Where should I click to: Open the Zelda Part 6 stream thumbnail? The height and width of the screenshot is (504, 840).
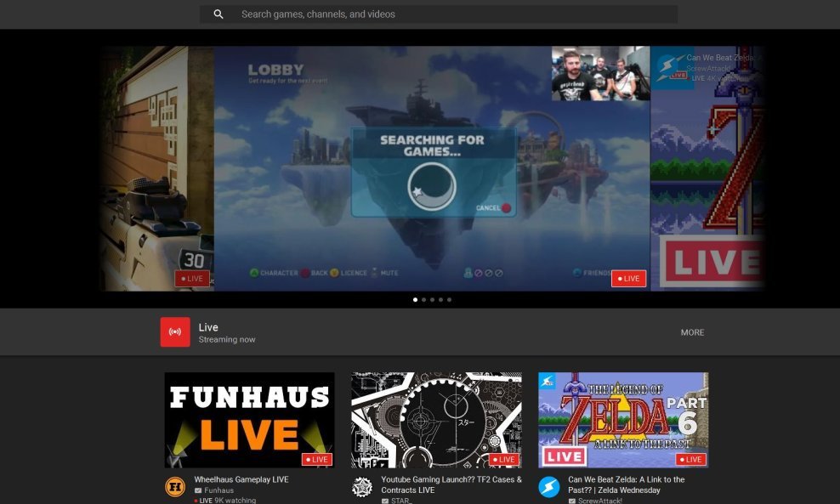point(623,421)
